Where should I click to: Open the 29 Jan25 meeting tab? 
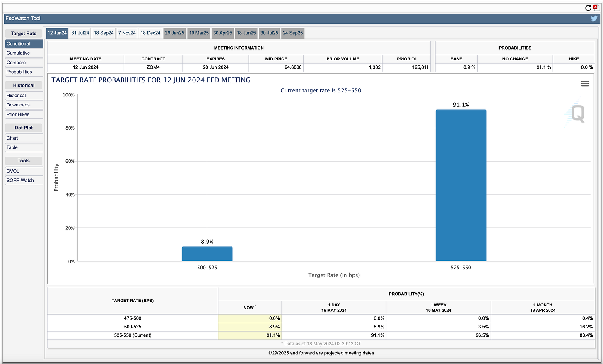pos(175,33)
